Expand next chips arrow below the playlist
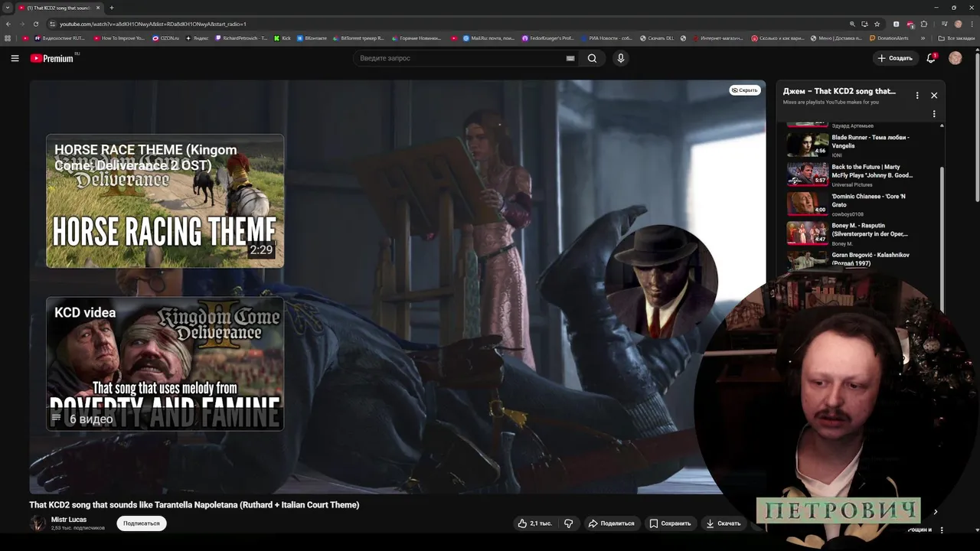 coord(935,512)
